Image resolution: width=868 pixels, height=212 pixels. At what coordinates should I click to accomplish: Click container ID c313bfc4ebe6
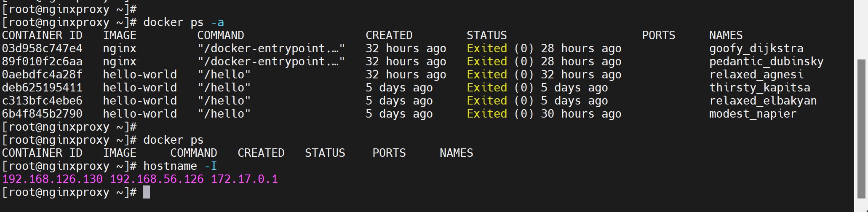[x=42, y=101]
